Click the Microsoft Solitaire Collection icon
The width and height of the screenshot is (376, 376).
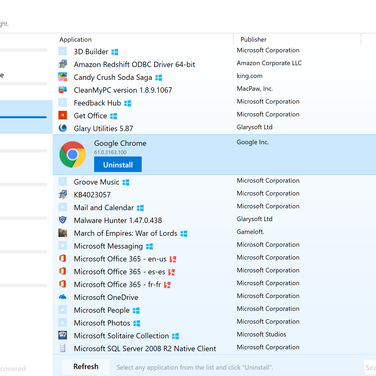point(63,335)
